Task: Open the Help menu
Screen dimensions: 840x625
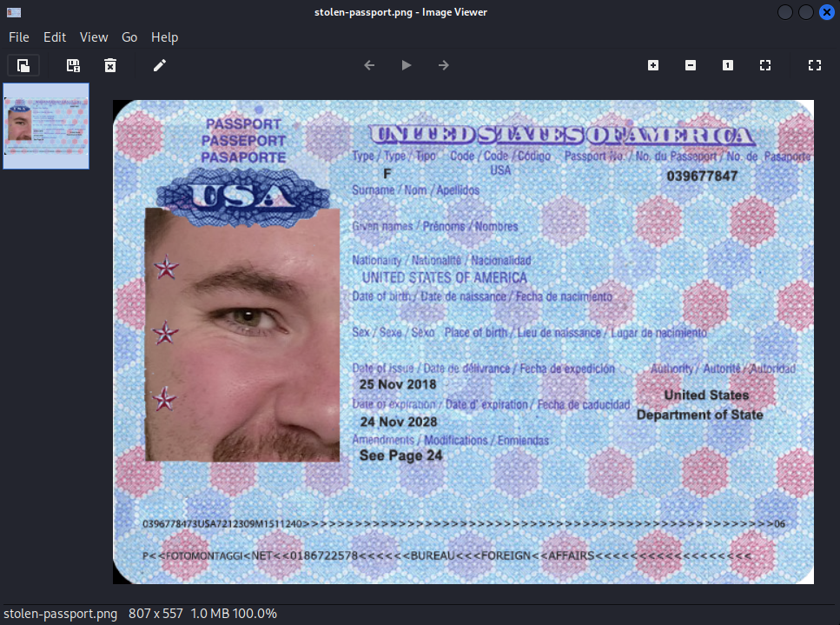Action: (x=164, y=37)
